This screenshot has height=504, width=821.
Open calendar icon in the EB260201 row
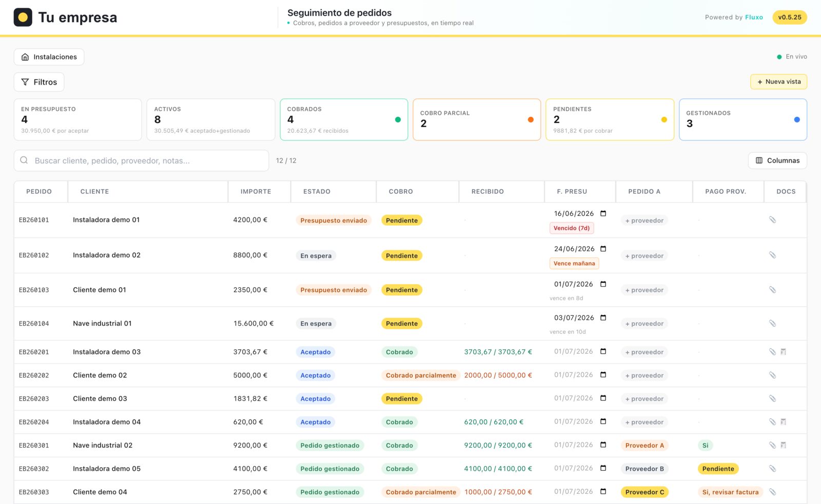(603, 352)
